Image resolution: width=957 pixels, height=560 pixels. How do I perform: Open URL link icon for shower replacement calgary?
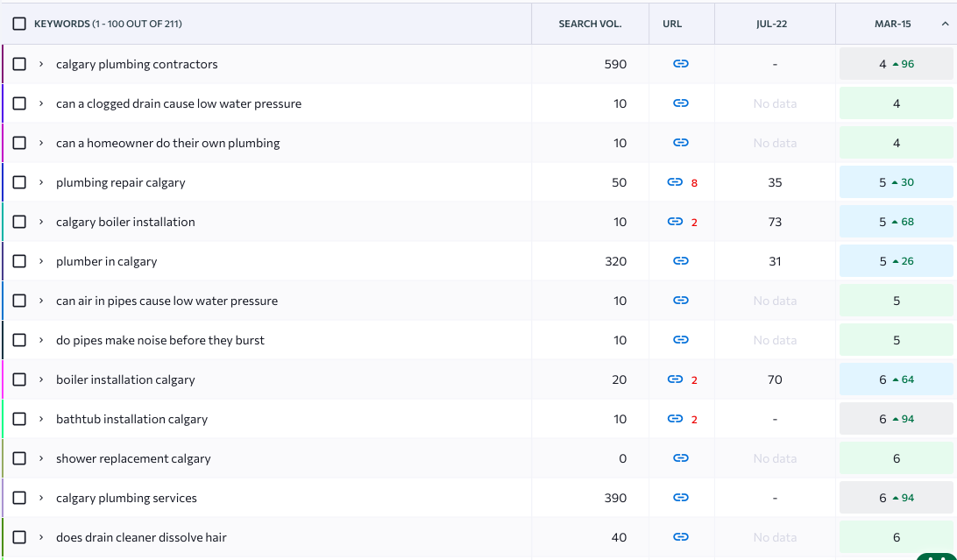point(680,458)
